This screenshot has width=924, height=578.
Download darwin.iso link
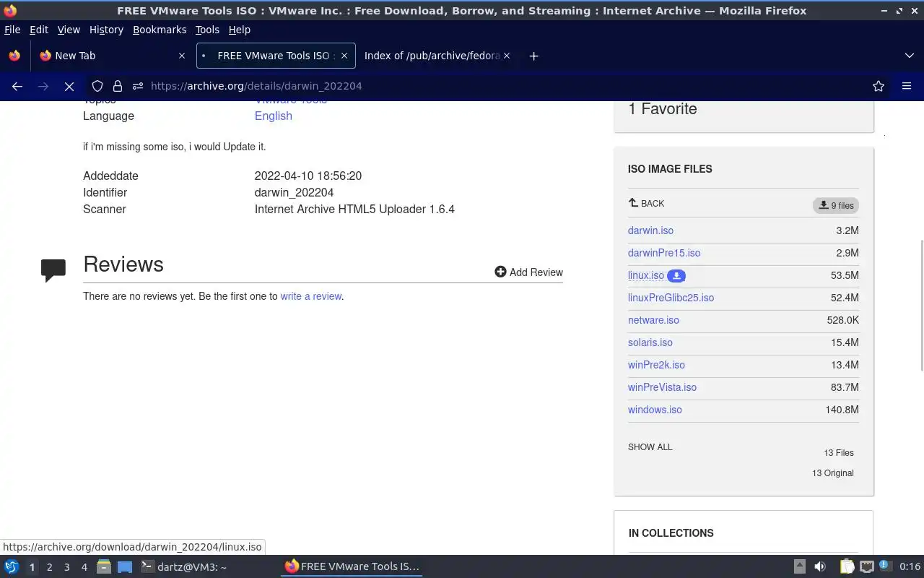click(650, 230)
